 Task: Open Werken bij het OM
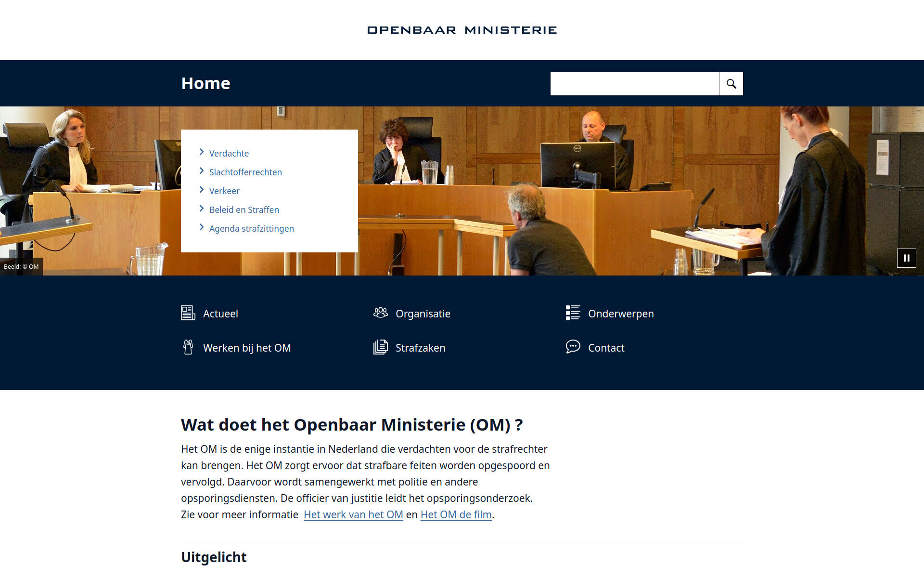click(x=247, y=348)
